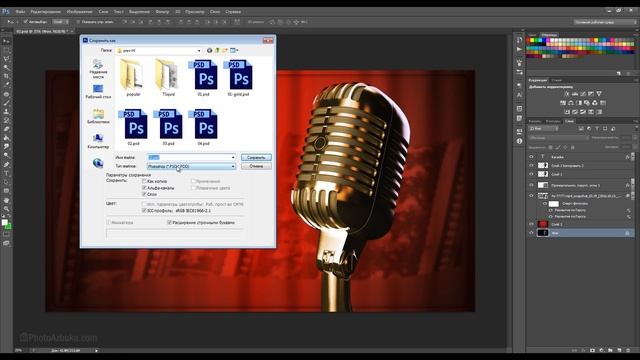This screenshot has height=360, width=640.
Task: Select the Brush tool
Action: (6, 103)
